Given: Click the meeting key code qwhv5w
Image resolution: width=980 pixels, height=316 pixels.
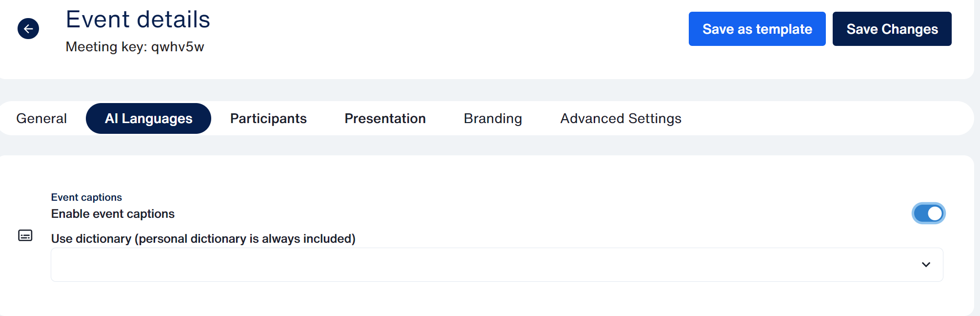Looking at the screenshot, I should point(178,47).
